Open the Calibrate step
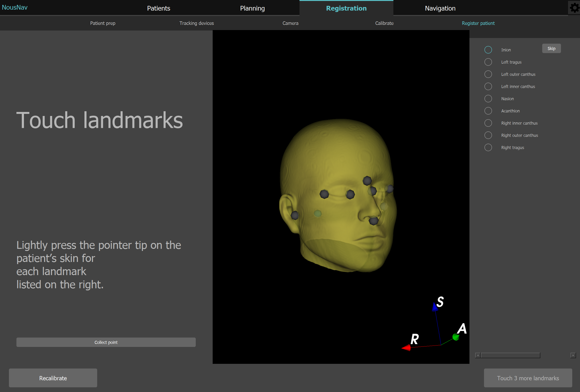 pyautogui.click(x=384, y=23)
